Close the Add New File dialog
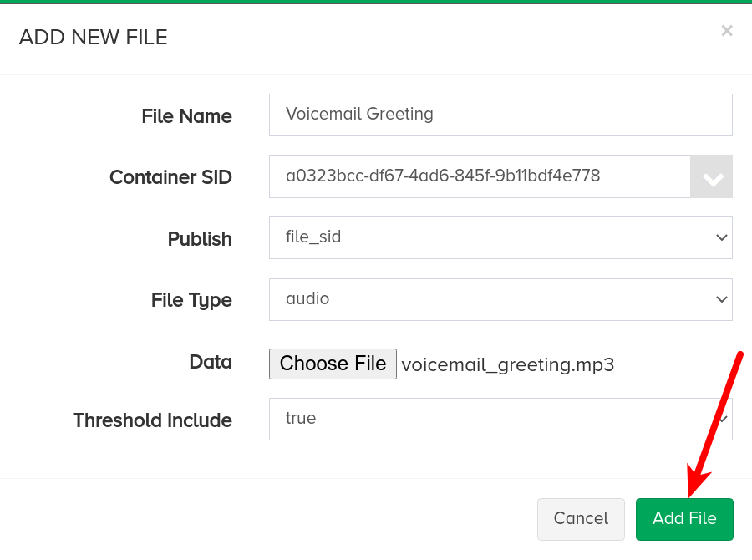The width and height of the screenshot is (752, 560). 727,31
